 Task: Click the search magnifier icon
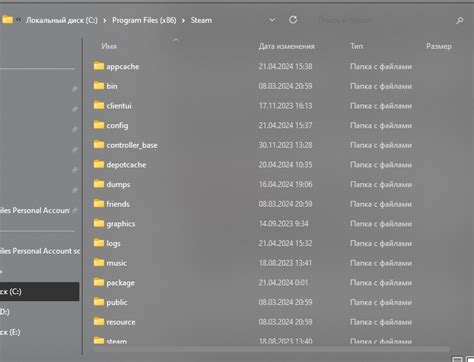point(459,21)
